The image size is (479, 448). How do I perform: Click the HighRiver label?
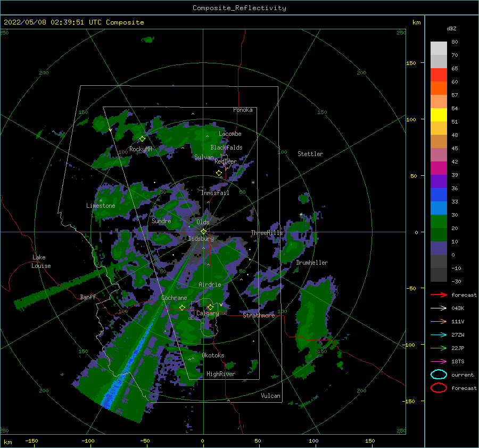point(221,374)
